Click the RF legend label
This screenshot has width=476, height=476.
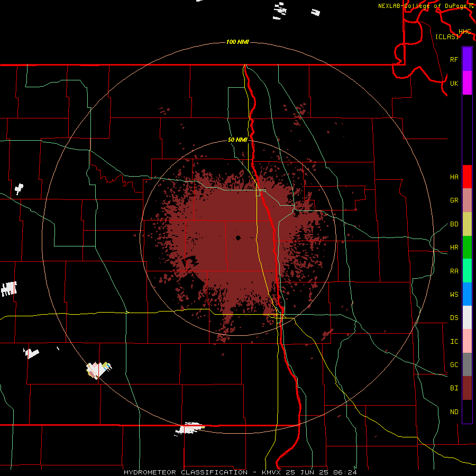point(454,59)
